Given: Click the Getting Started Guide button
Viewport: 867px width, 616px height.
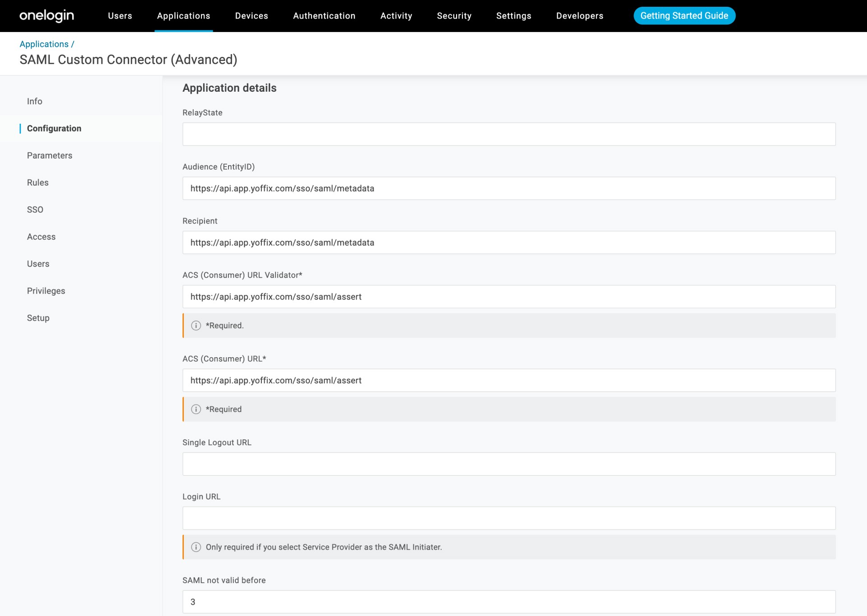Looking at the screenshot, I should [x=684, y=16].
